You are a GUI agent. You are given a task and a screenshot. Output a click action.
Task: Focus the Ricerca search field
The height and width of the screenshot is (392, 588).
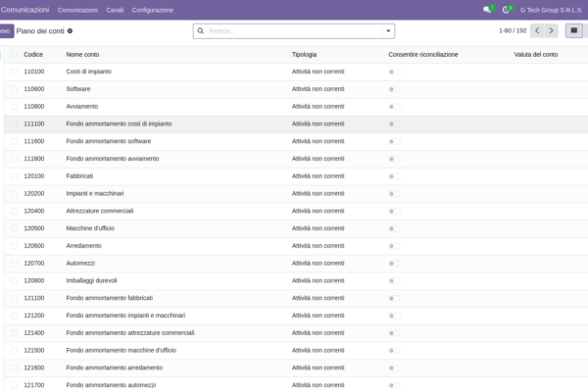(x=294, y=31)
